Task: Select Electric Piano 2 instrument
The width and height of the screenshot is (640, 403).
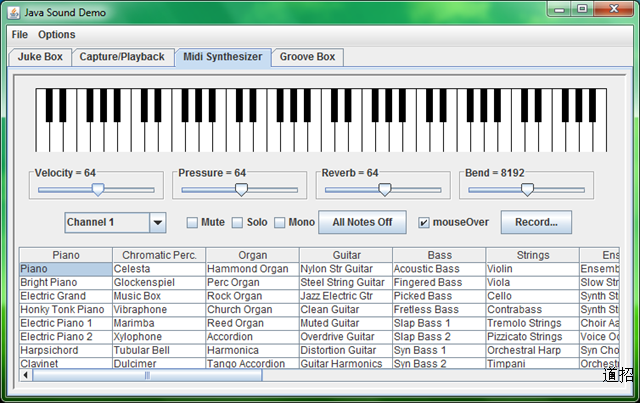Action: (66, 337)
